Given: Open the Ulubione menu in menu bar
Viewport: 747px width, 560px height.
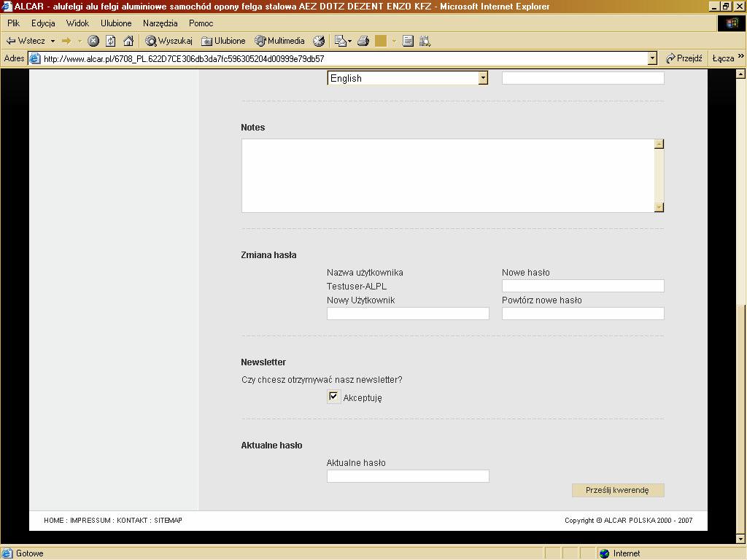Looking at the screenshot, I should click(x=116, y=23).
